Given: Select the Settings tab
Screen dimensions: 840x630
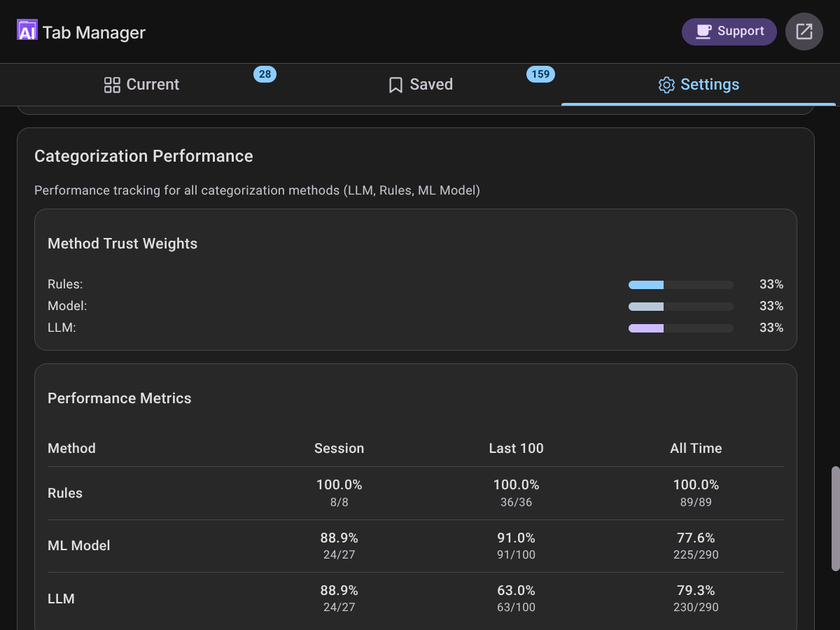Looking at the screenshot, I should coord(699,85).
